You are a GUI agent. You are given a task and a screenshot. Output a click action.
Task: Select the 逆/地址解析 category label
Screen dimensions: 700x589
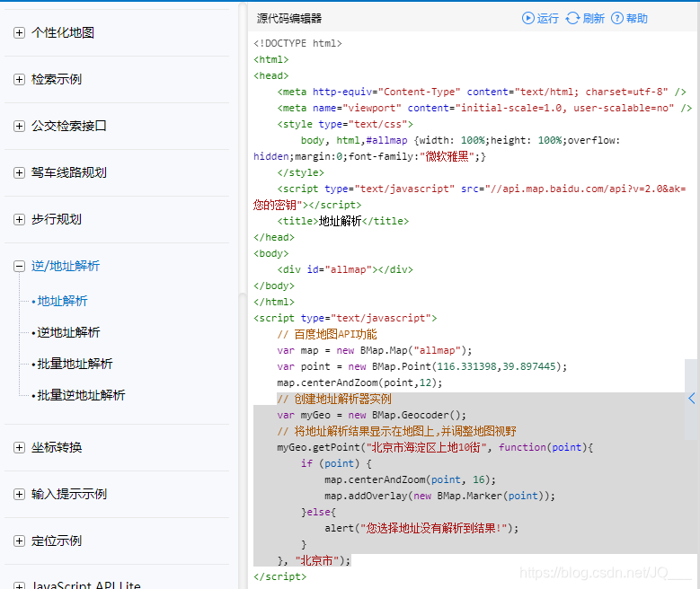point(66,267)
